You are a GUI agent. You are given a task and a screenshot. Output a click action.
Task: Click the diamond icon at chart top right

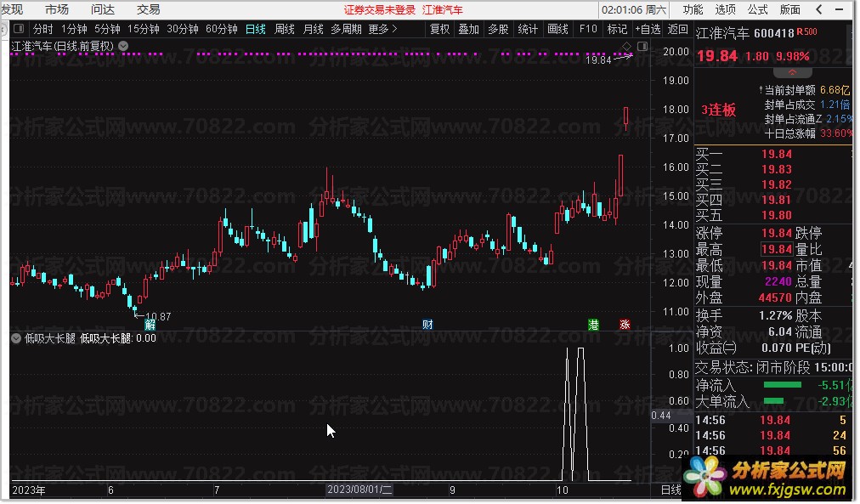627,46
